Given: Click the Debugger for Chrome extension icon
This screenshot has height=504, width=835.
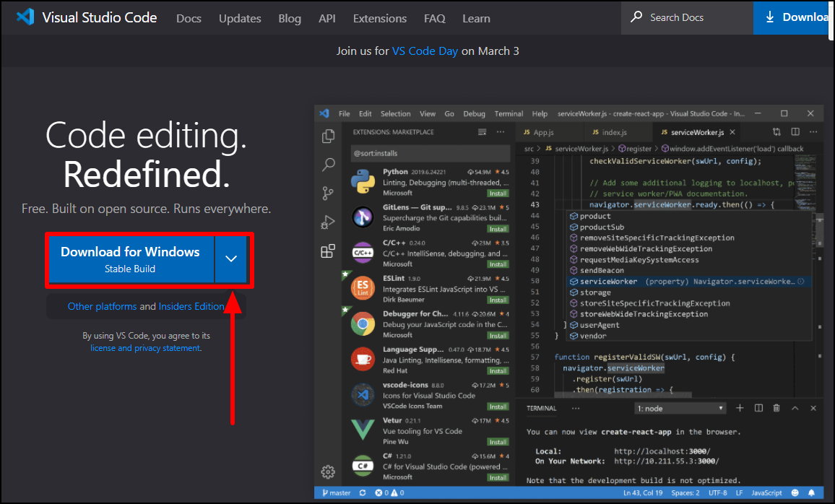Looking at the screenshot, I should click(x=363, y=323).
